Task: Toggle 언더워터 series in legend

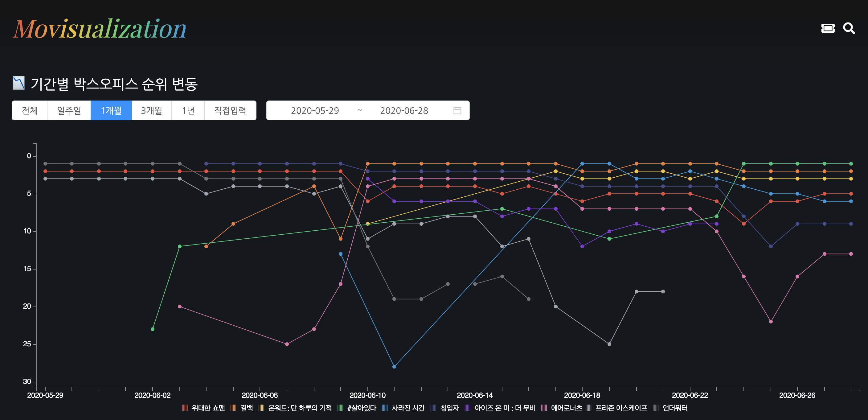Action: coord(675,408)
